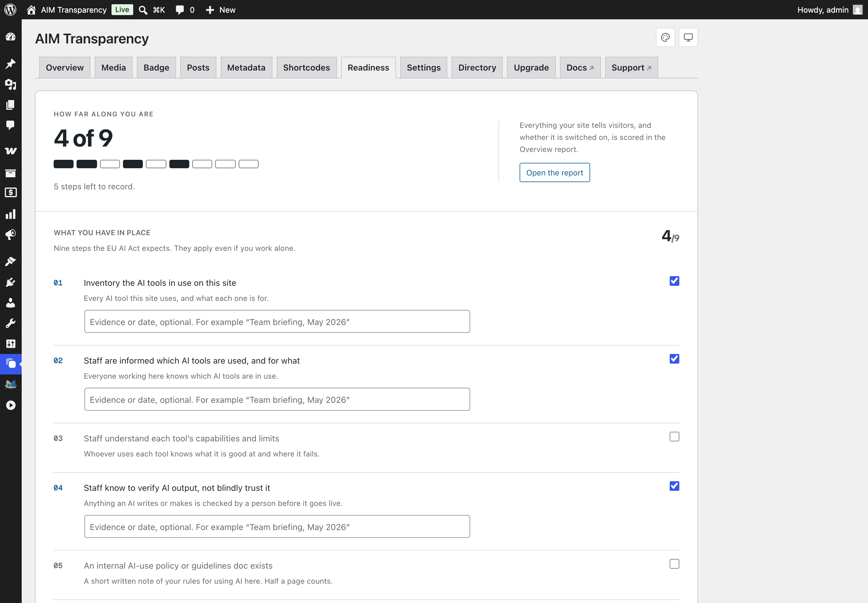868x603 pixels.
Task: Click the admin avatar in top bar
Action: click(858, 10)
